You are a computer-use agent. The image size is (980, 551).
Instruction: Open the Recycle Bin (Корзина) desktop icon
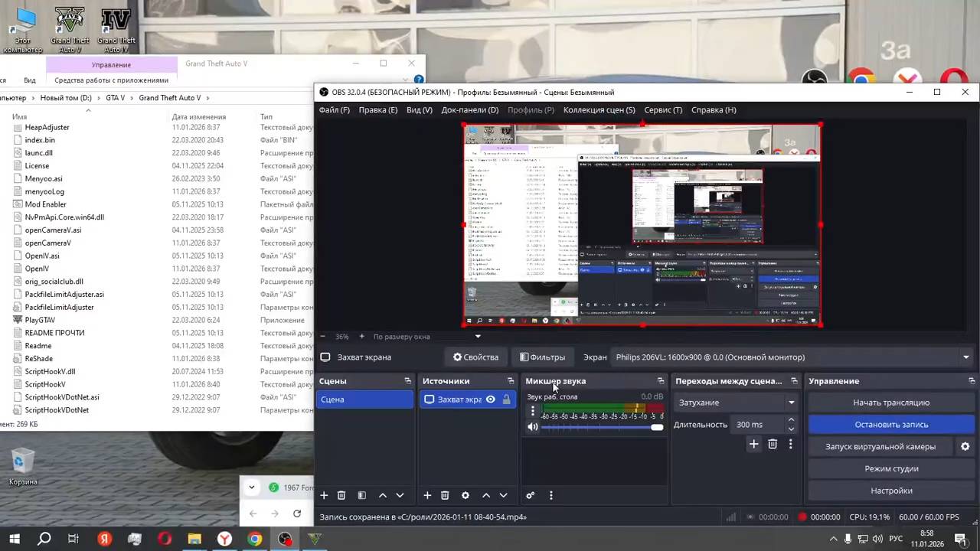[23, 467]
